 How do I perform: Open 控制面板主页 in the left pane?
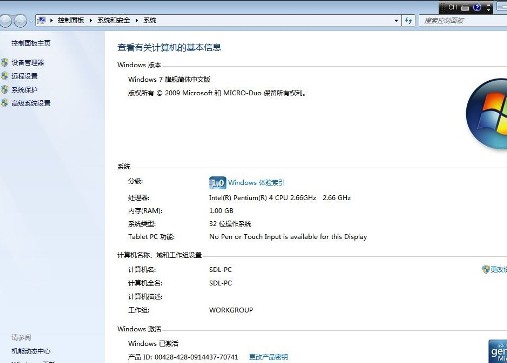(x=31, y=43)
